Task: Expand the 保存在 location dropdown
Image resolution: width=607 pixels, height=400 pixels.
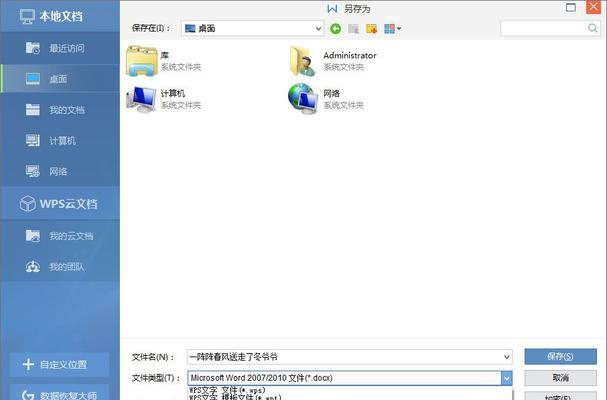Action: 318,29
